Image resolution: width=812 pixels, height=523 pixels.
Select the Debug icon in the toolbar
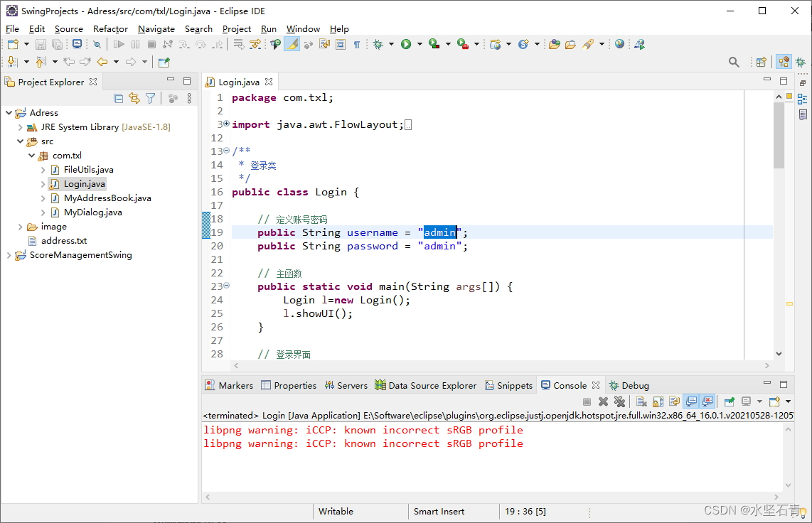coord(378,44)
